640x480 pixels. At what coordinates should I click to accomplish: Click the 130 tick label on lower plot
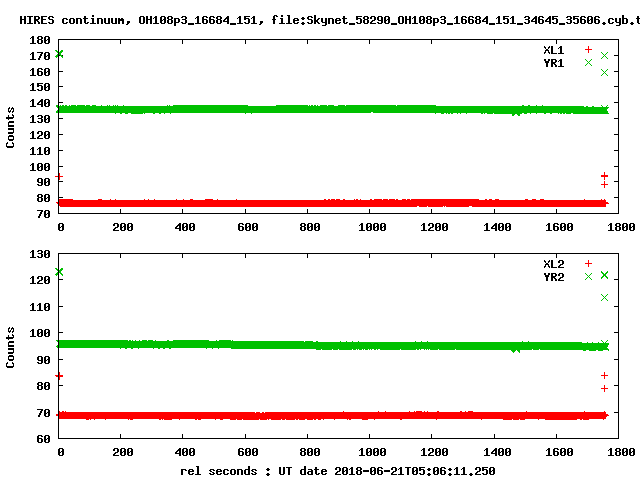click(40, 254)
